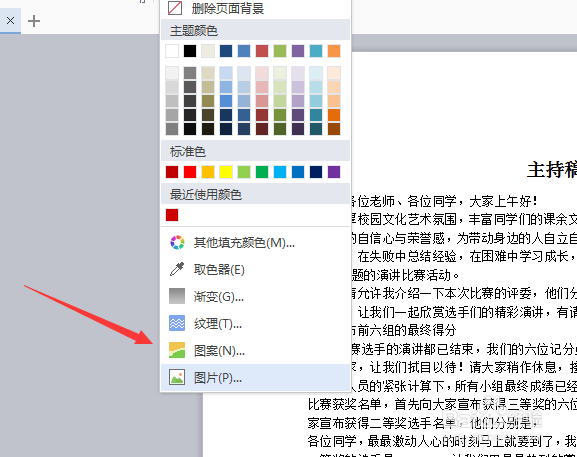Select dark red standard color
Screen dimensions: 577x457
pos(172,172)
